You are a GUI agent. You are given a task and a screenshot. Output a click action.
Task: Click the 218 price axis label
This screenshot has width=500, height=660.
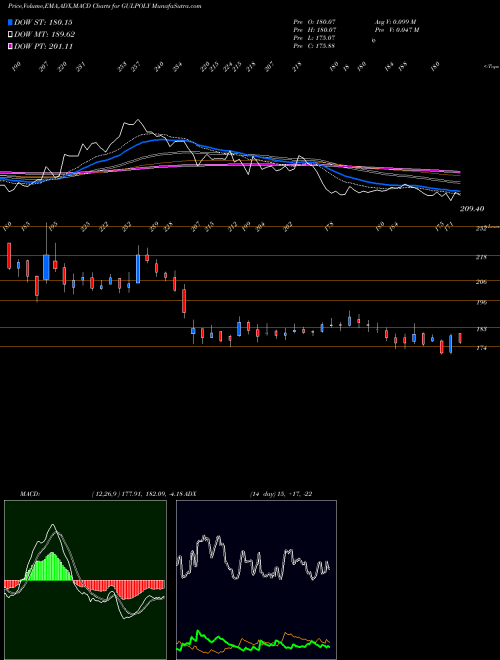(x=481, y=257)
